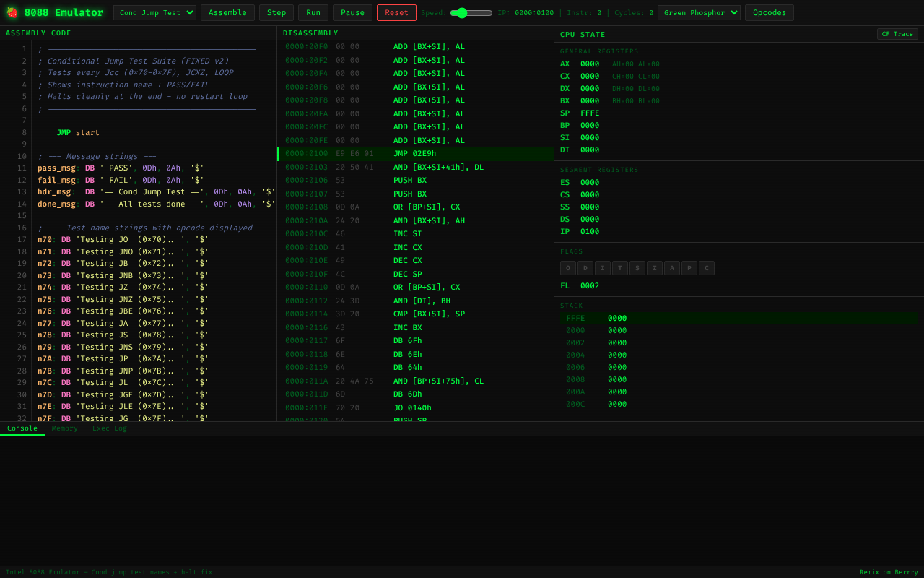
Task: Open the Green Phosphor theme dropdown
Action: pyautogui.click(x=699, y=12)
